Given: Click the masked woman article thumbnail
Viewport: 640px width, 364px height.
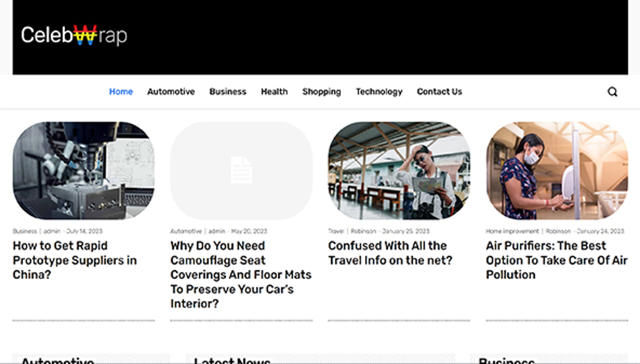Looking at the screenshot, I should 557,171.
